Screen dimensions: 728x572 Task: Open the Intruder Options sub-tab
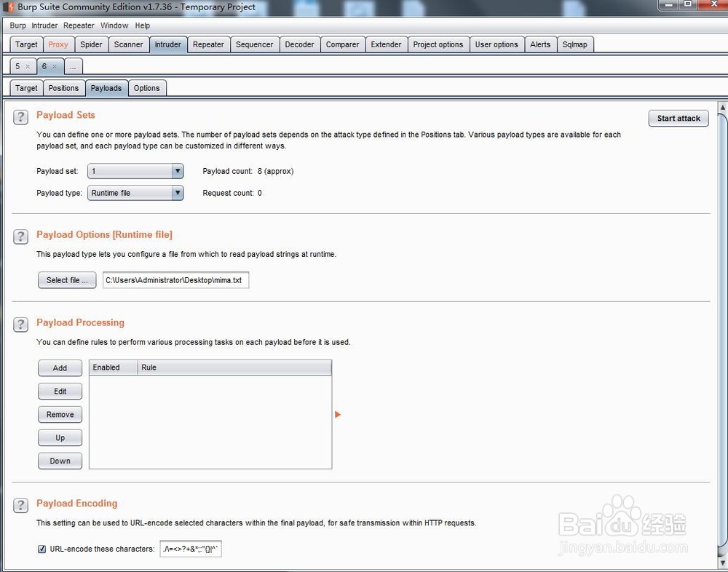[x=147, y=88]
